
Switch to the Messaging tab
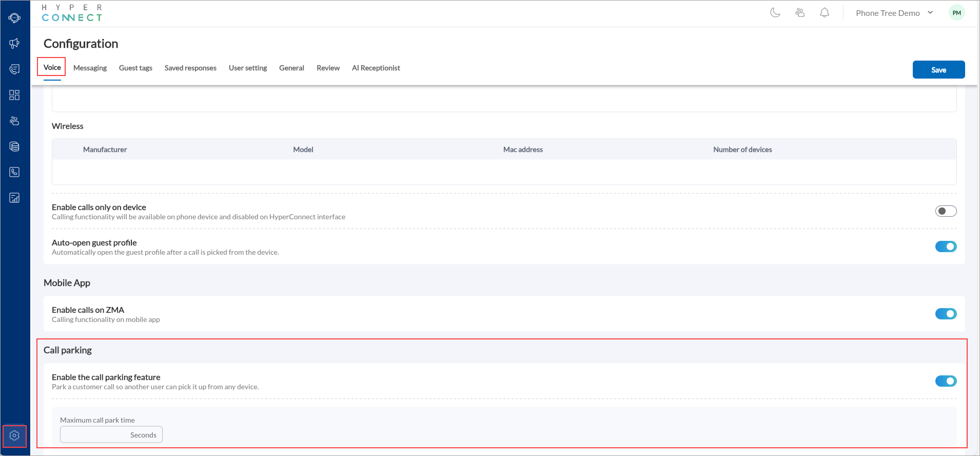coord(90,68)
